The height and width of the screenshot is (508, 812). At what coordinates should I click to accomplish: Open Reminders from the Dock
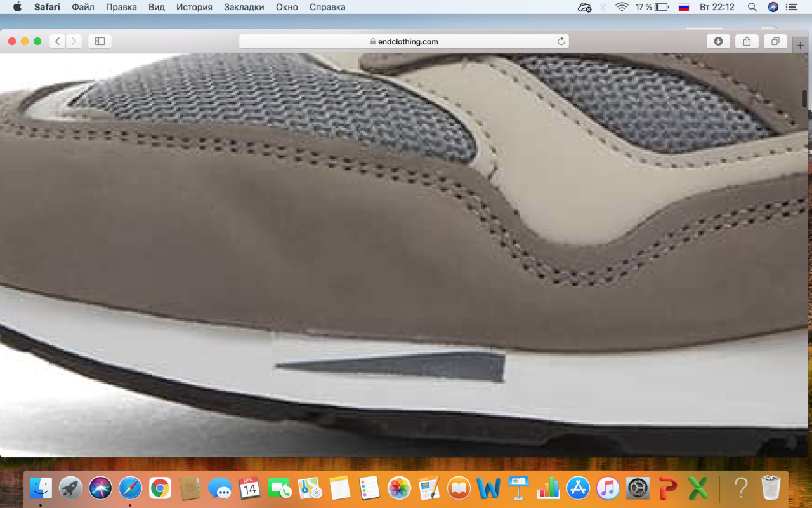point(369,488)
